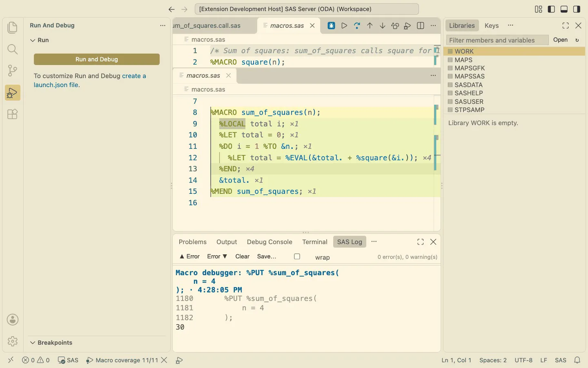Maximize the SAS Log panel
The width and height of the screenshot is (588, 368).
(x=421, y=242)
